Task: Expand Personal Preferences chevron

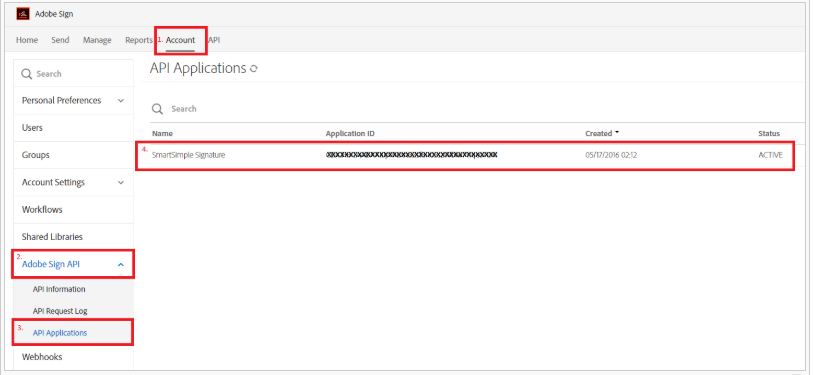Action: [121, 101]
